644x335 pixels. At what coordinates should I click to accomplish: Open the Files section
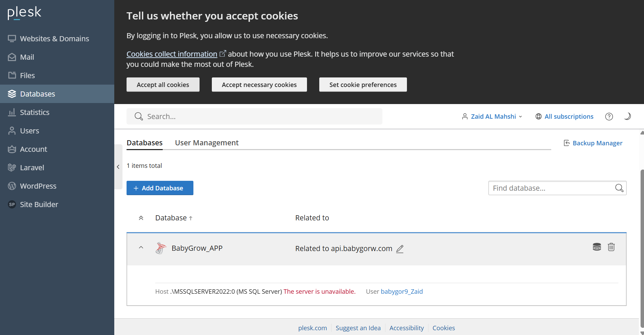57,75
